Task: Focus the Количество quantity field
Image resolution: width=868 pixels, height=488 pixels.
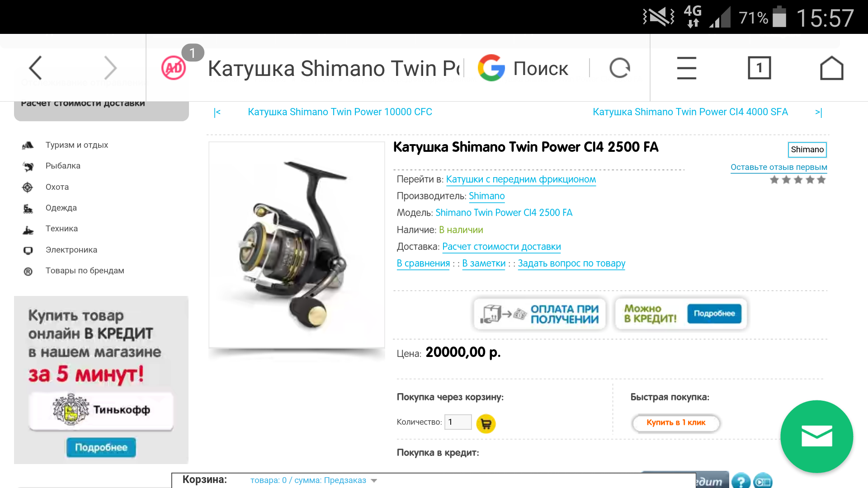Action: [x=458, y=422]
